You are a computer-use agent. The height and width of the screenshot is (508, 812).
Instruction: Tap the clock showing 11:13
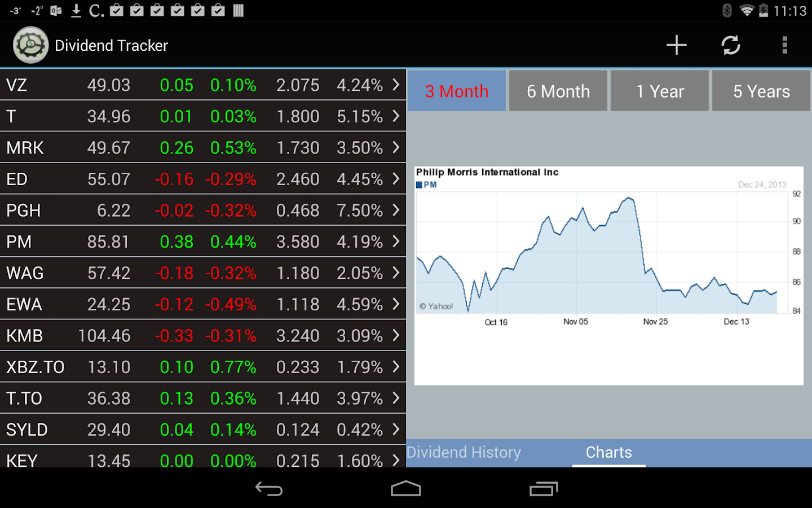point(790,11)
